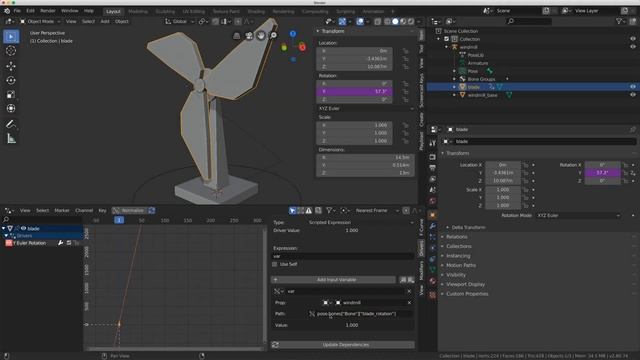The height and width of the screenshot is (360, 640).
Task: Click the outliner filter funnel icon
Action: 620,21
